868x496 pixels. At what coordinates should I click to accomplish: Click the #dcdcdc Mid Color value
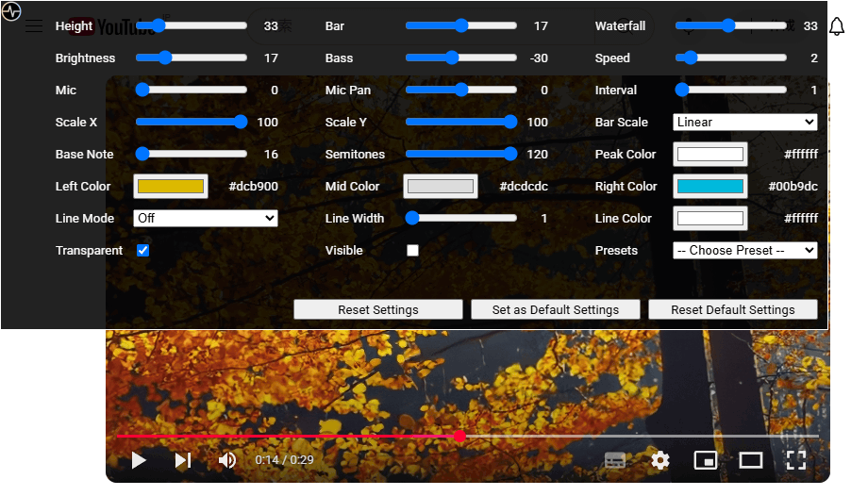(523, 187)
